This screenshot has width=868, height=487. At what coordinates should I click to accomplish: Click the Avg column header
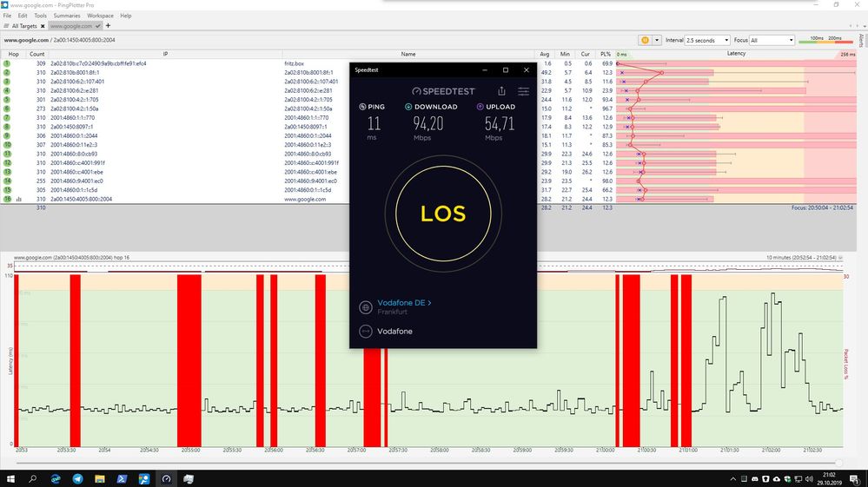point(545,54)
